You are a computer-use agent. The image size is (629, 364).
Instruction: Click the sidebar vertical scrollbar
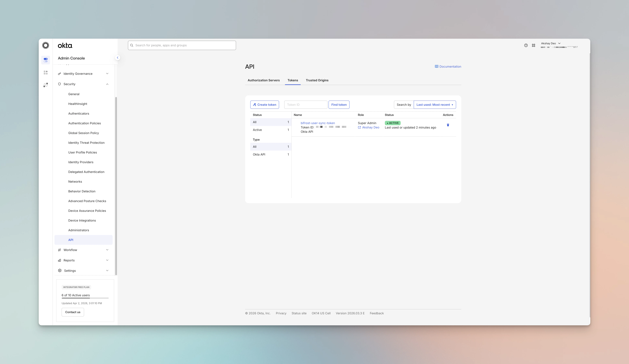116,186
